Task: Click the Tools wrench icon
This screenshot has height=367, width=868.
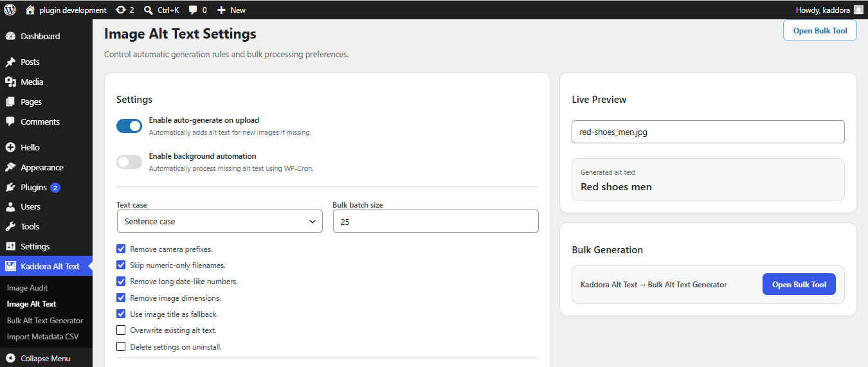Action: [10, 226]
